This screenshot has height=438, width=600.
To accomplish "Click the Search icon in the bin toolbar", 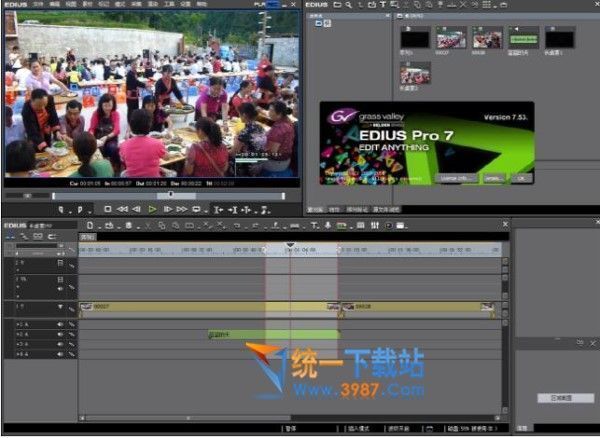I will pyautogui.click(x=350, y=5).
